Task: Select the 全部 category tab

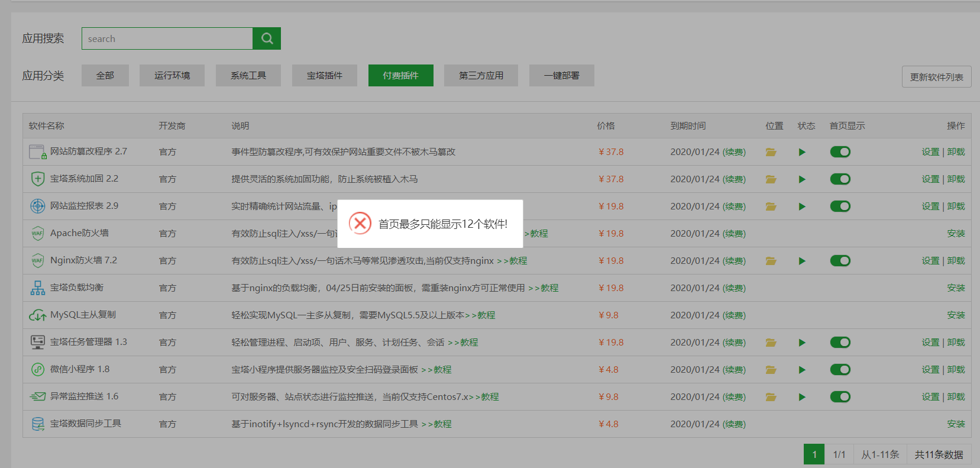Action: 105,76
